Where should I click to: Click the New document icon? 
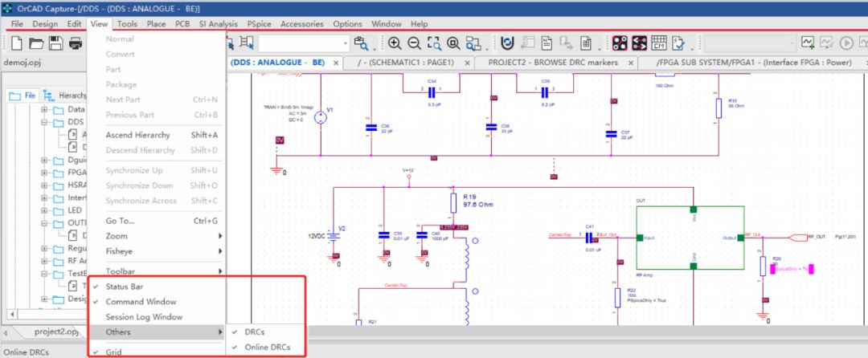pos(17,43)
